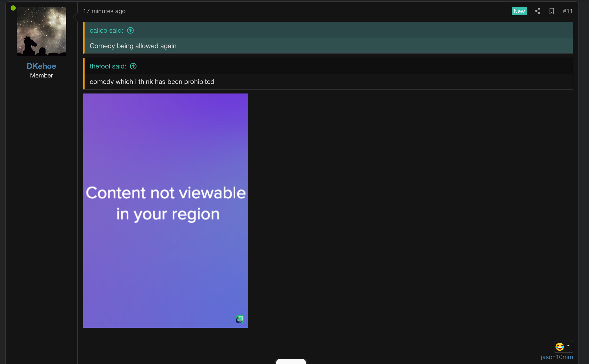Image resolution: width=589 pixels, height=364 pixels.
Task: View jason10mm's profile from reactions
Action: (557, 357)
